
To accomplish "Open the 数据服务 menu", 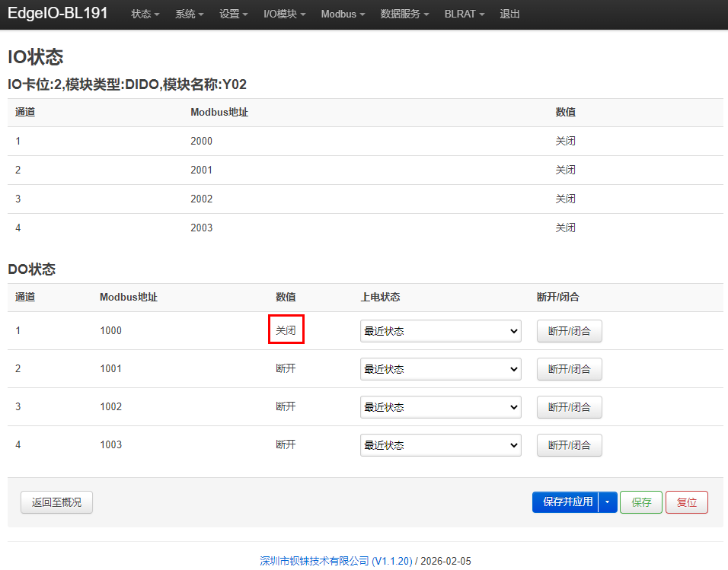I will [x=404, y=14].
